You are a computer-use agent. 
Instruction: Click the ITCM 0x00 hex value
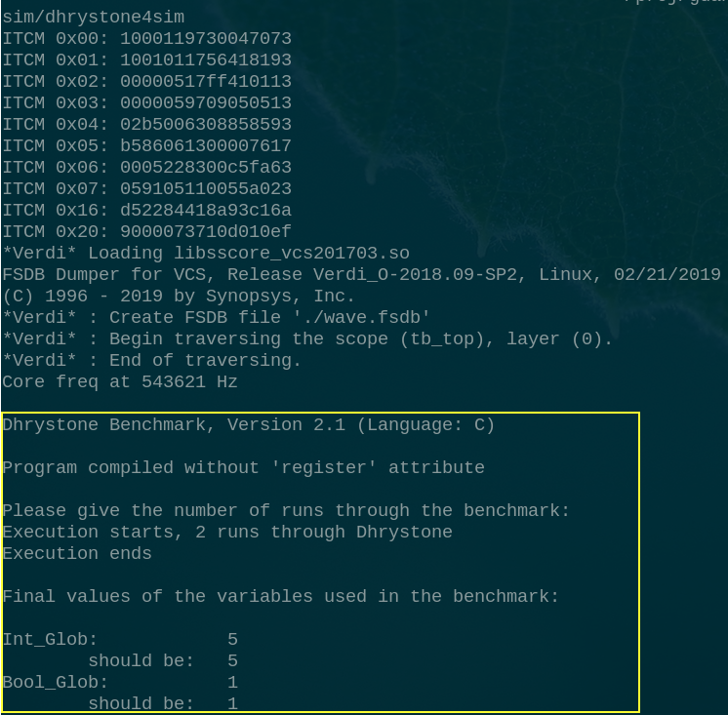tap(206, 38)
